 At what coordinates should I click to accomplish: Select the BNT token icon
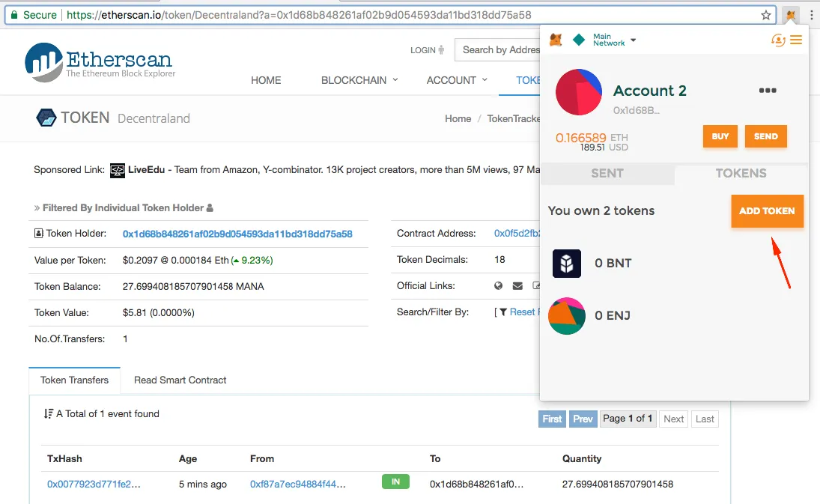coord(567,264)
